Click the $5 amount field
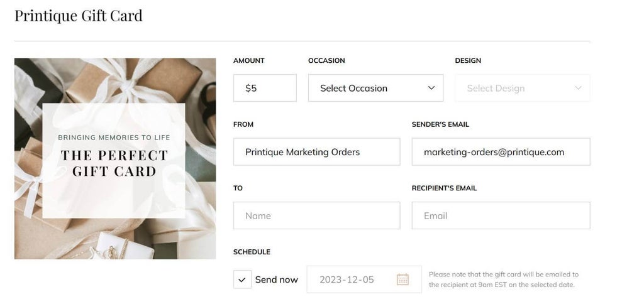The height and width of the screenshot is (304, 644). point(265,88)
